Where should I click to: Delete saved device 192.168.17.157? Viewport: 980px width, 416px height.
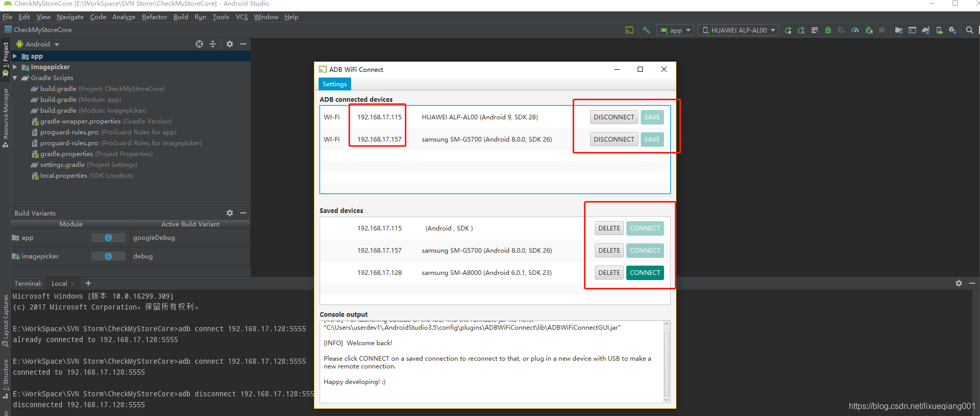click(609, 251)
